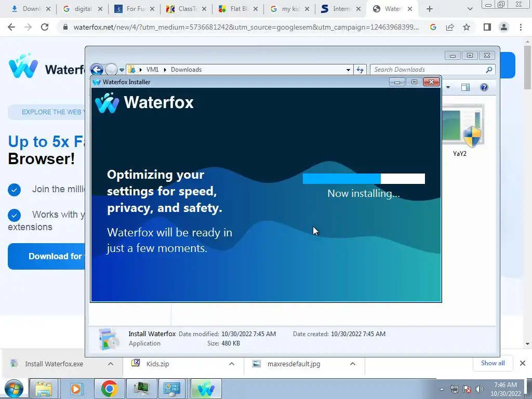This screenshot has height=399, width=532.
Task: Open the recent locations arrow in Explorer
Action: pos(122,70)
